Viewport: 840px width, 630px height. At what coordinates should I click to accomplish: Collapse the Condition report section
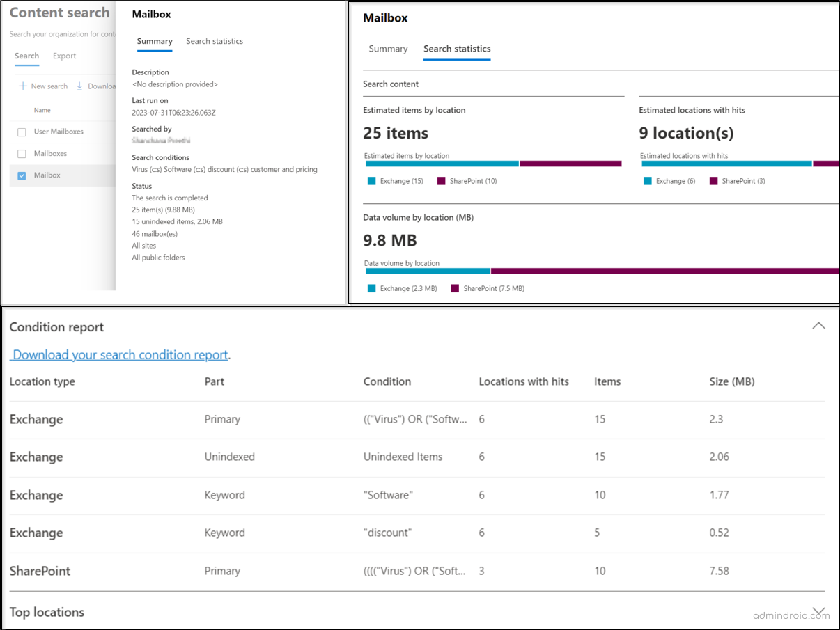[x=818, y=325]
